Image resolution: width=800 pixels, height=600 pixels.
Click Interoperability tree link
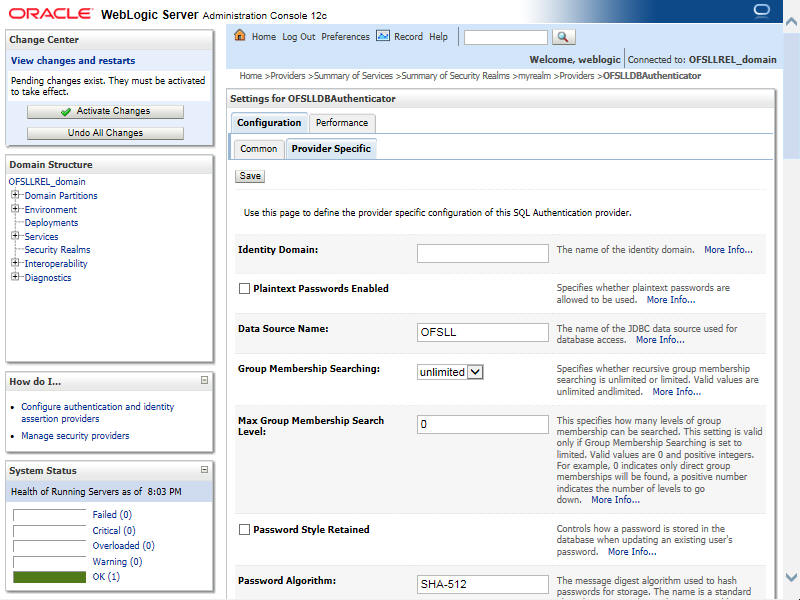coord(56,264)
